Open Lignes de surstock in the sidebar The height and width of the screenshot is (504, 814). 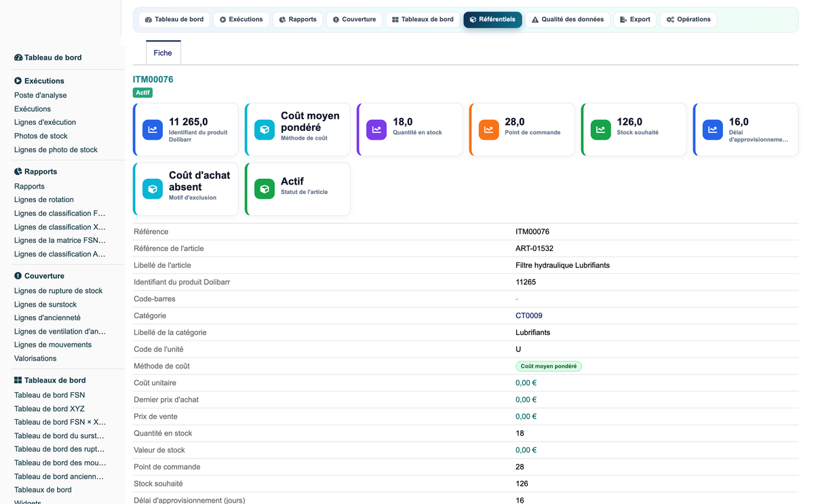tap(45, 305)
